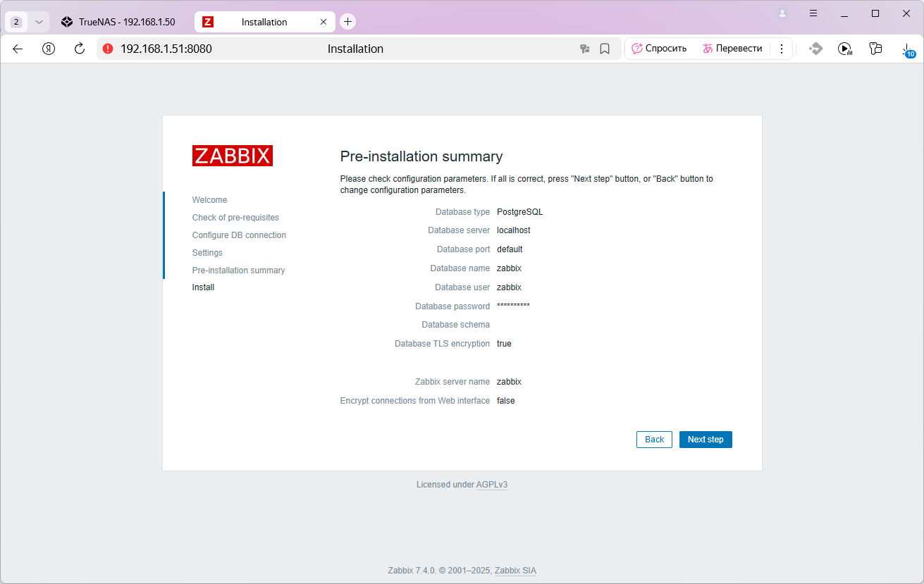The height and width of the screenshot is (584, 924).
Task: Click the Database TLS encryption true value
Action: 504,344
